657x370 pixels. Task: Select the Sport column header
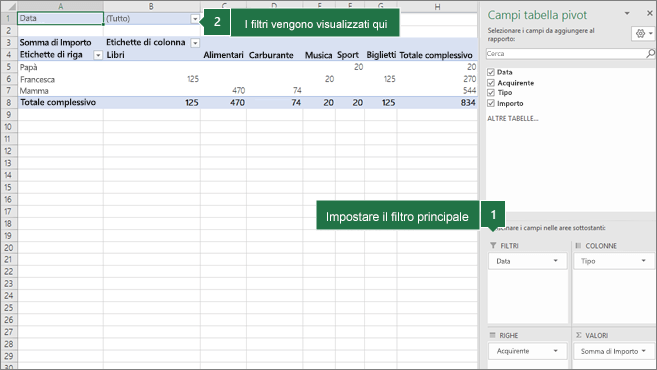click(350, 55)
